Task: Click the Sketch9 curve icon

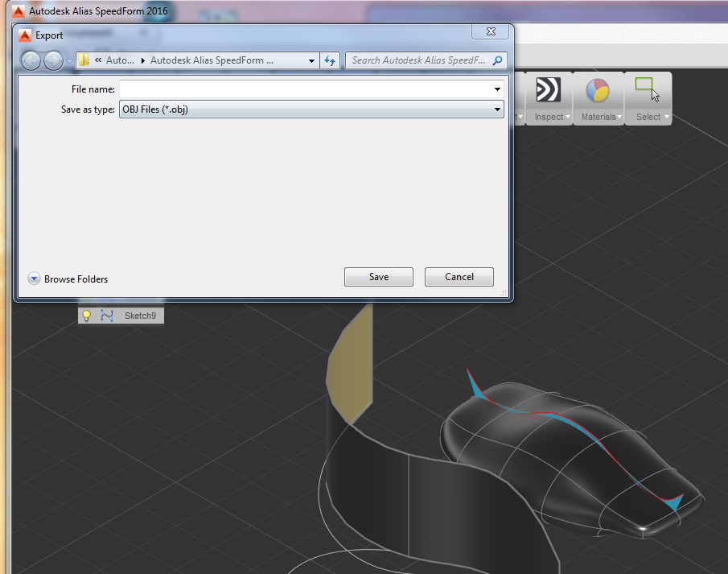Action: pyautogui.click(x=107, y=316)
